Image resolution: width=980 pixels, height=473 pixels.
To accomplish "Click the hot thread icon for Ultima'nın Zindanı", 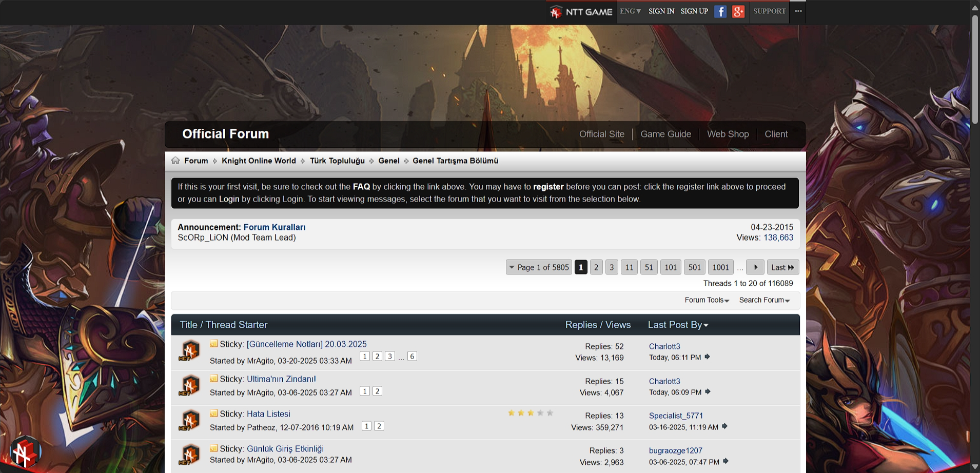I will [x=189, y=386].
